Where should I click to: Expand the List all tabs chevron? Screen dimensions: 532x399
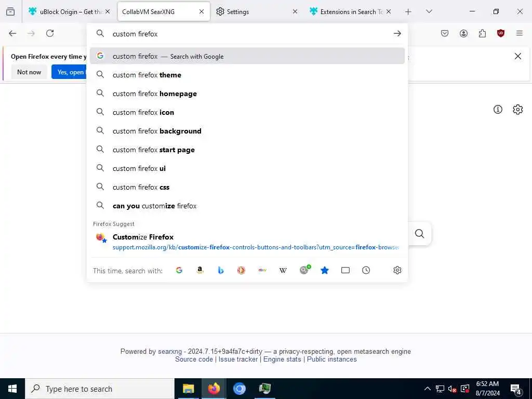(x=429, y=11)
